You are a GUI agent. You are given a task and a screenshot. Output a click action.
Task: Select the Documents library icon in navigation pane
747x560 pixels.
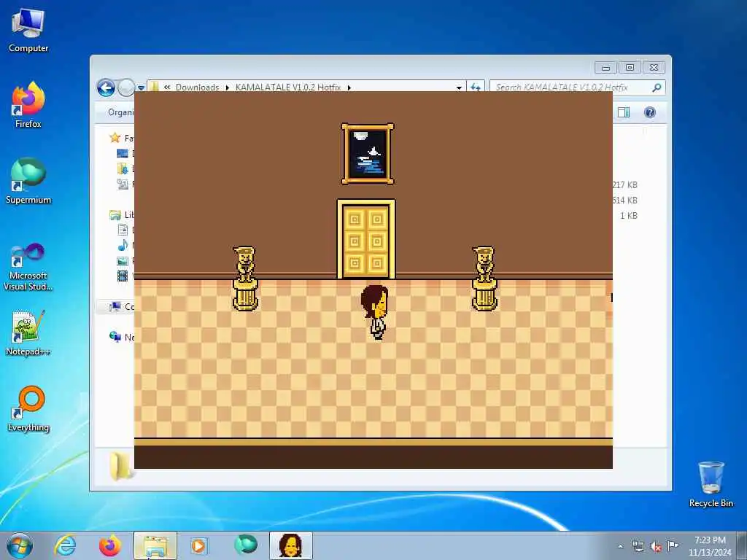point(123,230)
